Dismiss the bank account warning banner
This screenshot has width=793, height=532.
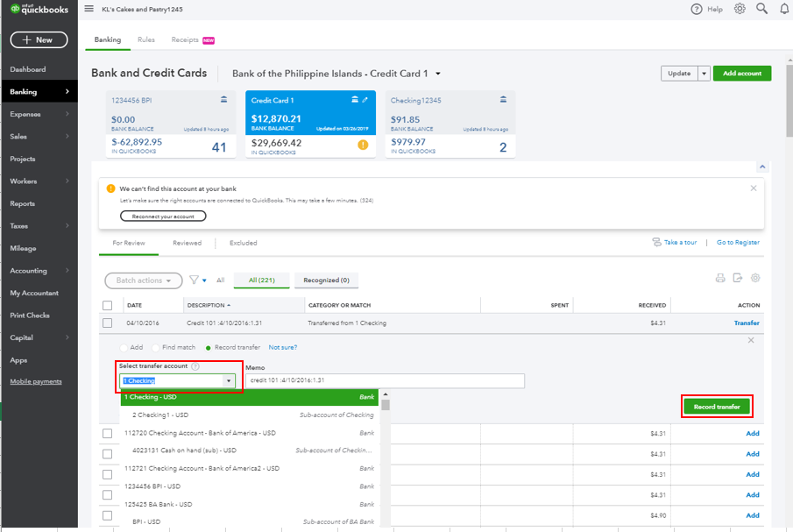click(x=753, y=188)
